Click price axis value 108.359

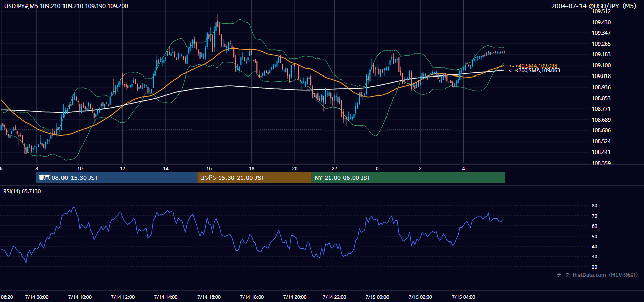point(601,163)
